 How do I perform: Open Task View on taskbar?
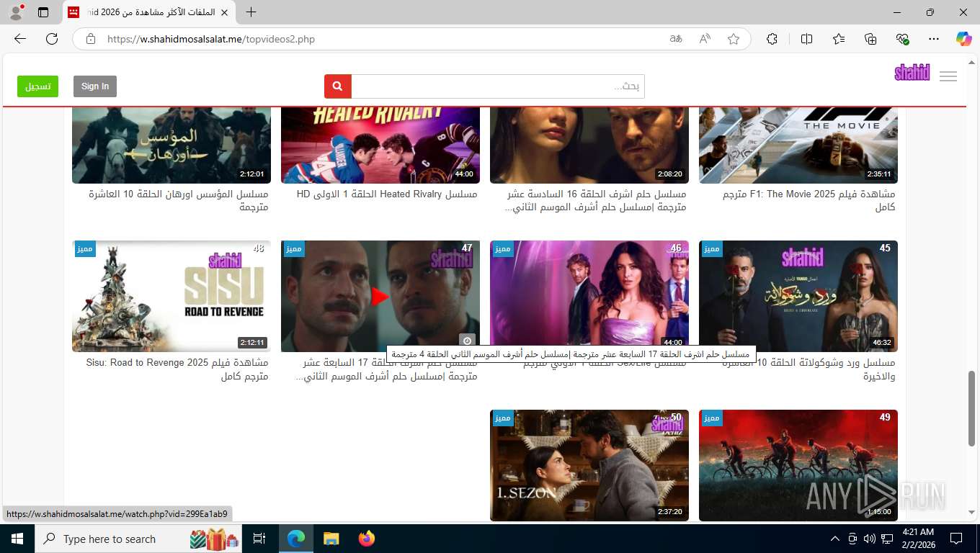tap(259, 539)
